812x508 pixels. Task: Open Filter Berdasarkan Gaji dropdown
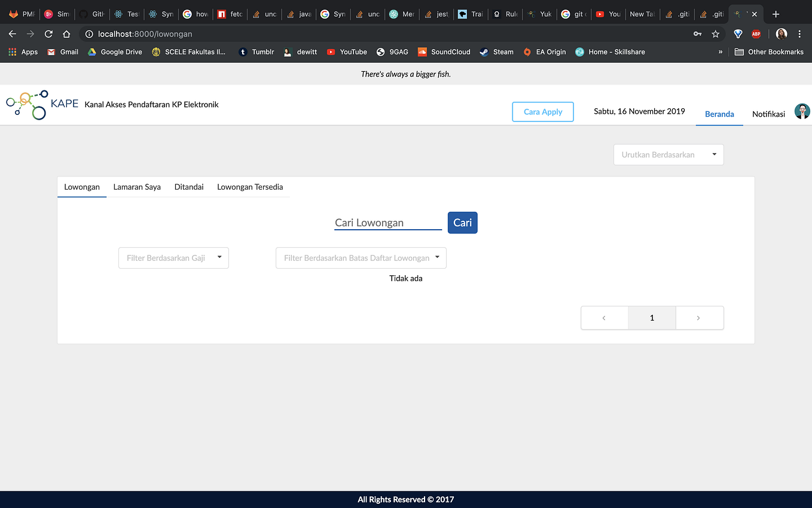pyautogui.click(x=173, y=258)
